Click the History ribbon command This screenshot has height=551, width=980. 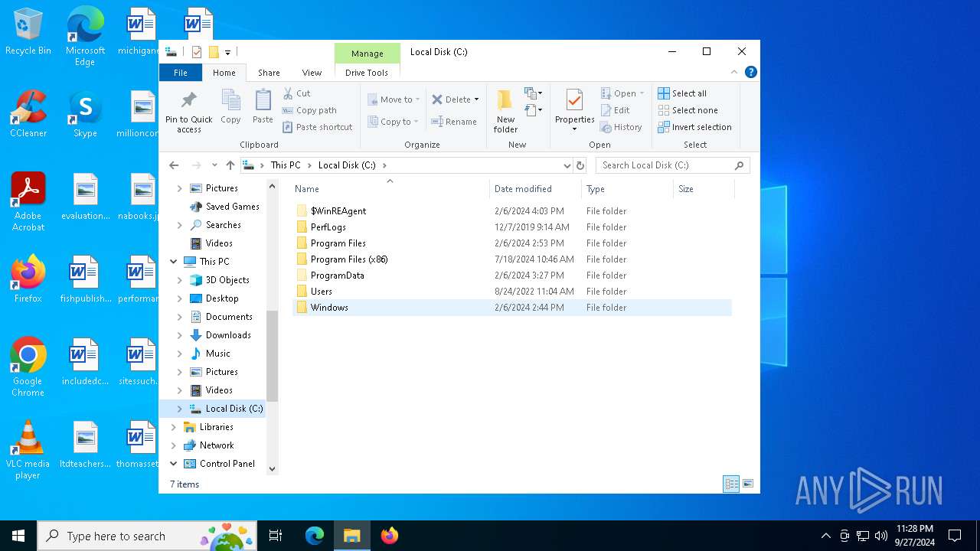622,127
